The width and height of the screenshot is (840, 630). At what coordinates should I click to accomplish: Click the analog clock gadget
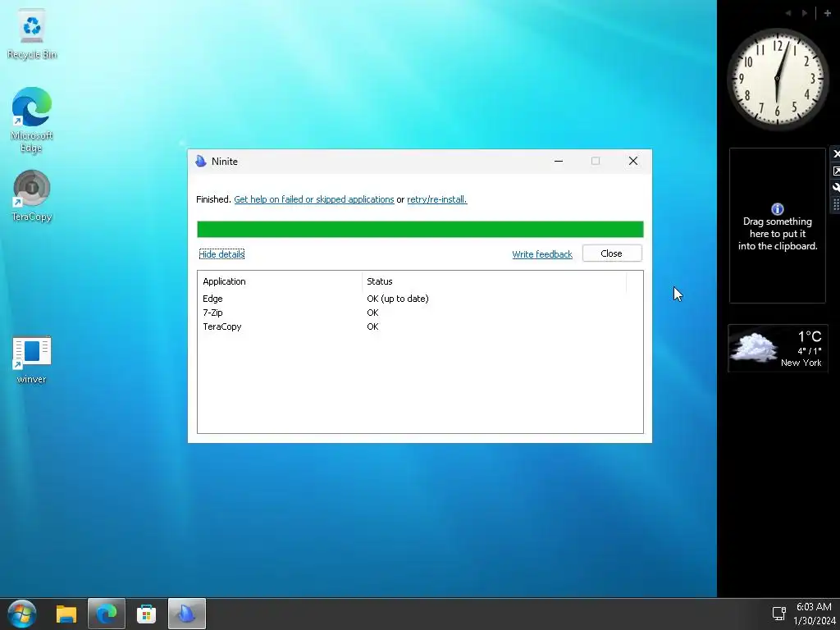(x=778, y=79)
